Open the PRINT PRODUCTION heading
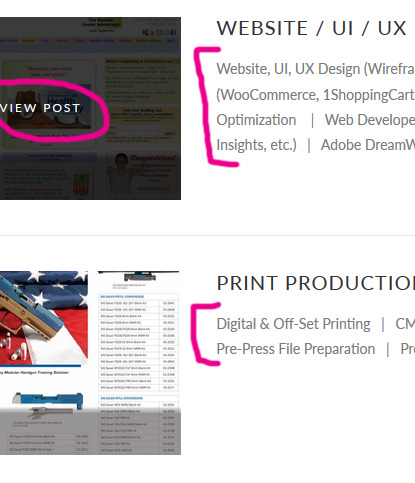Viewport: 415px width, 483px height. (x=316, y=283)
